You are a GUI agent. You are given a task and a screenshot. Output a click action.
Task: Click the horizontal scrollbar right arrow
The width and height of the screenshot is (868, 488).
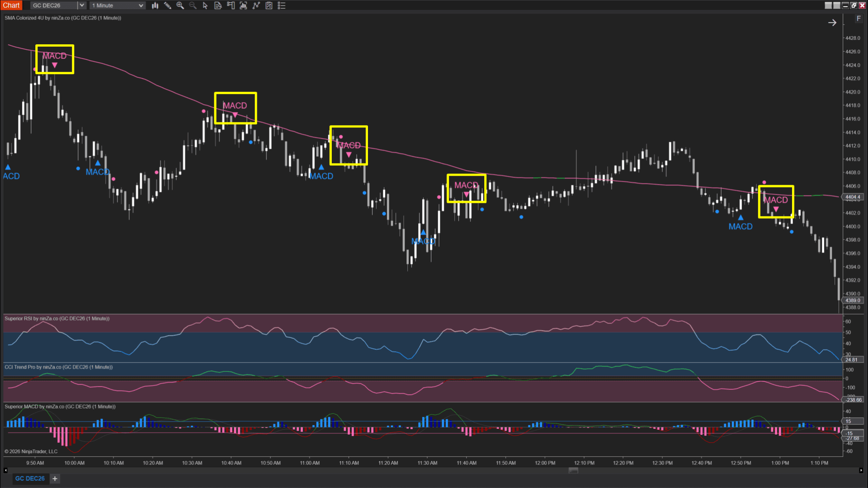[x=861, y=470]
